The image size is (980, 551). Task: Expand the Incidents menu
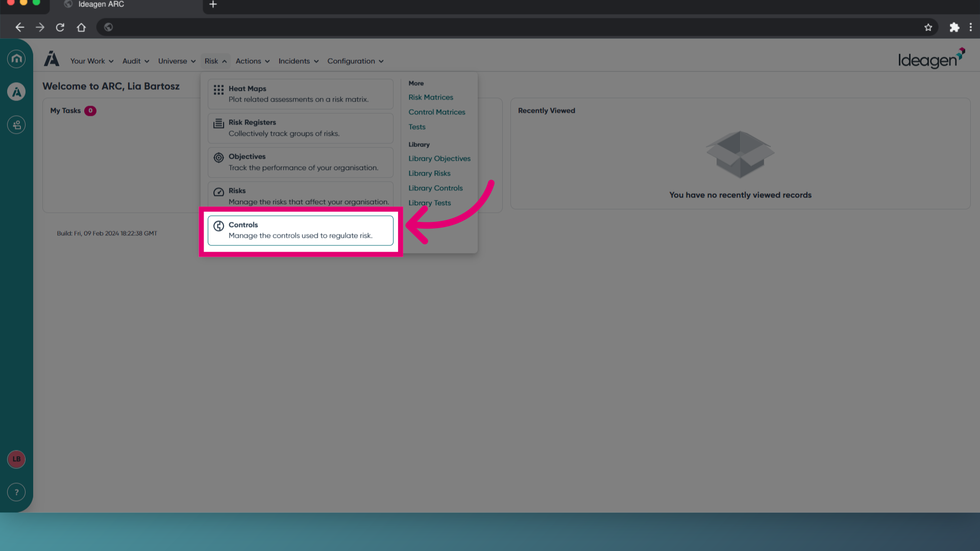(298, 61)
